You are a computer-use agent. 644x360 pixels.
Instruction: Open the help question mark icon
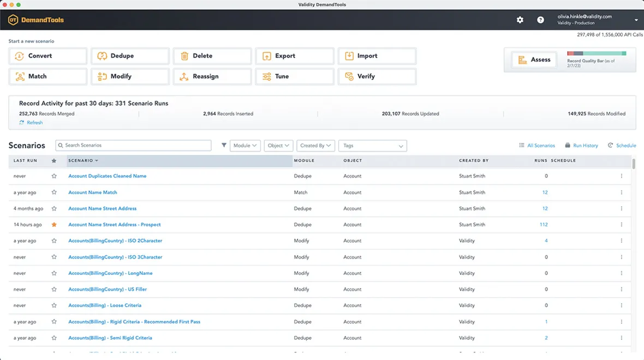[540, 20]
